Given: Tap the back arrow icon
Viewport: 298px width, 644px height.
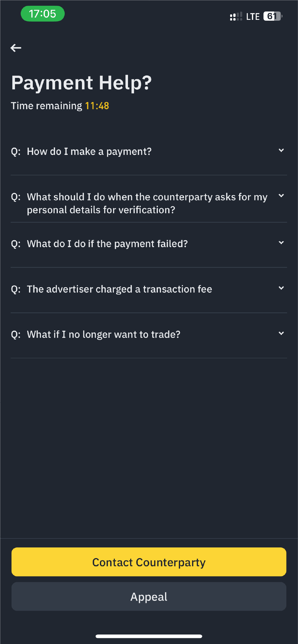Looking at the screenshot, I should [16, 48].
